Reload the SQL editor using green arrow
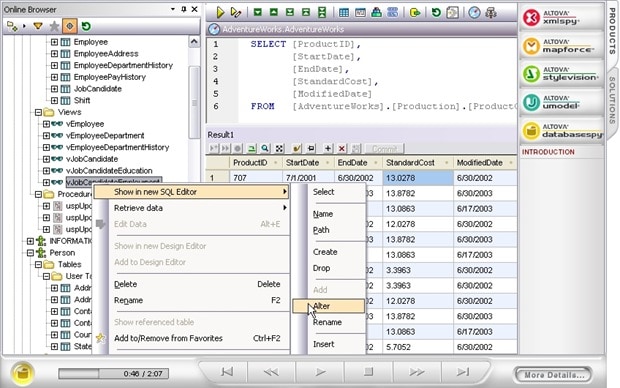This screenshot has height=388, width=620. point(436,13)
